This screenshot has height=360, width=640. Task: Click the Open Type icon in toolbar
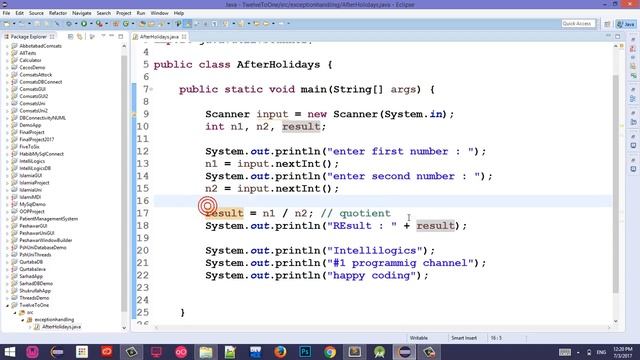point(142,24)
